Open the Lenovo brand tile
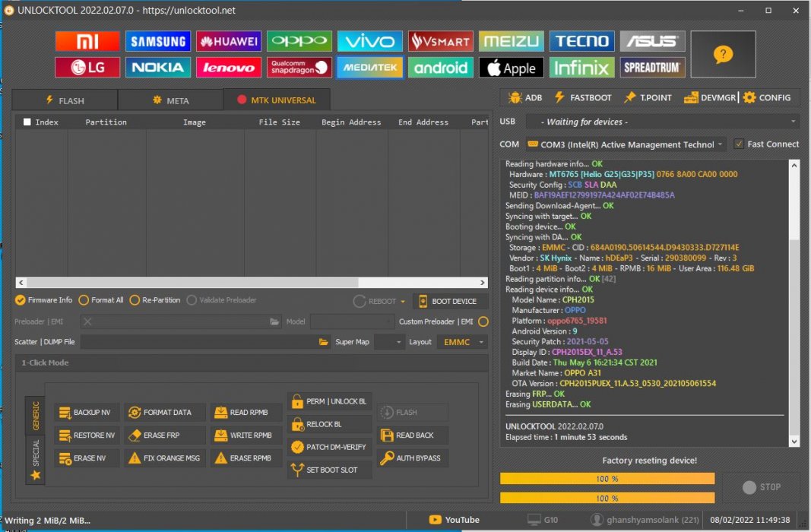The image size is (811, 532). (229, 67)
